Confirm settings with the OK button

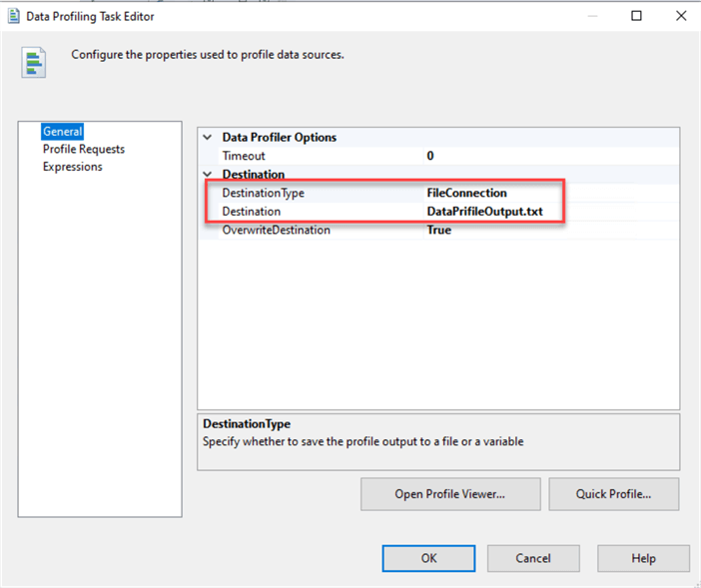428,558
